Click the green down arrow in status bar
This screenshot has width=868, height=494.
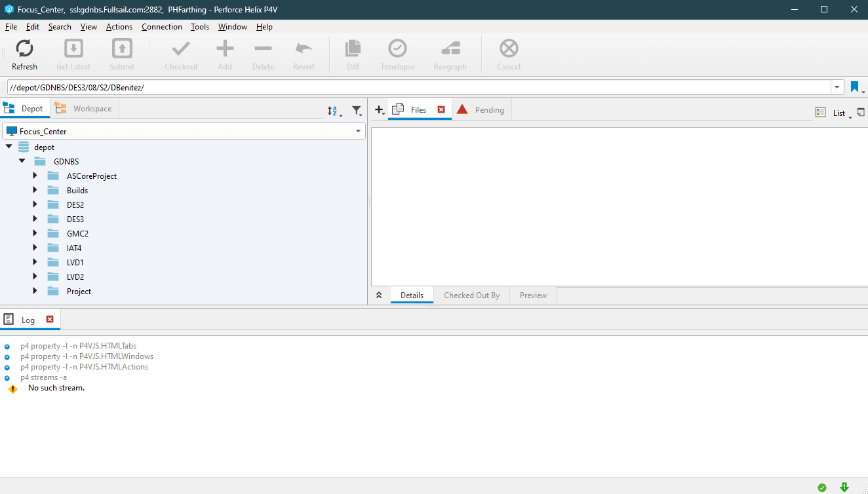pyautogui.click(x=844, y=487)
